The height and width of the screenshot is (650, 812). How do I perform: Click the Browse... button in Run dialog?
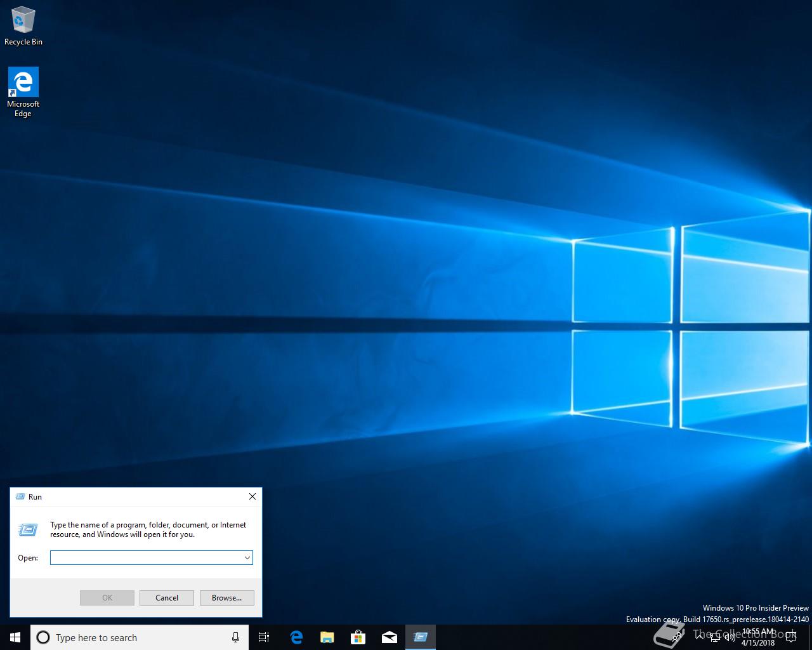pos(227,598)
